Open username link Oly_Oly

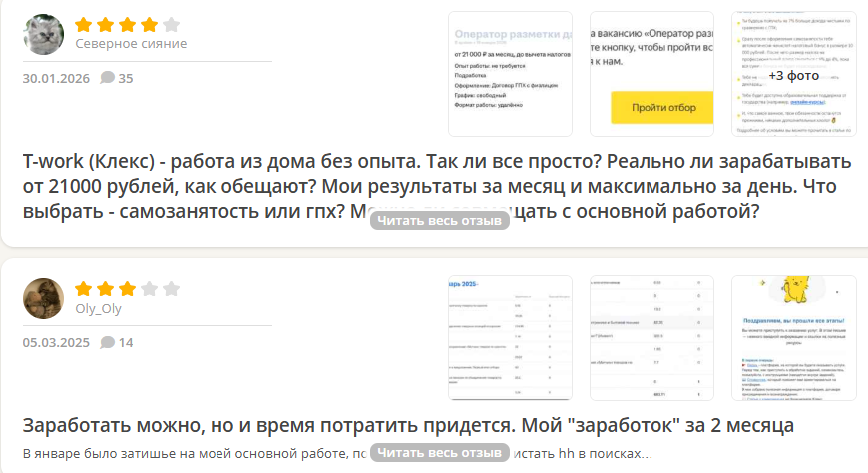click(99, 308)
